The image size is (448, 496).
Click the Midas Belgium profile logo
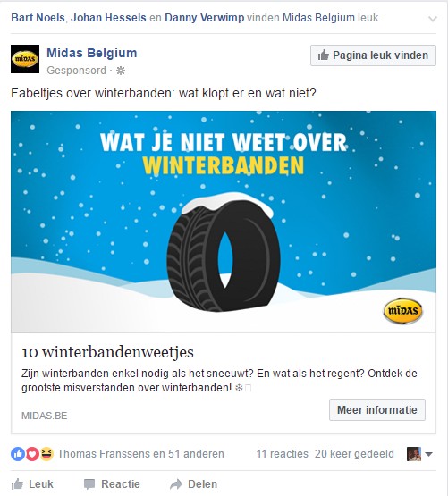pos(25,59)
